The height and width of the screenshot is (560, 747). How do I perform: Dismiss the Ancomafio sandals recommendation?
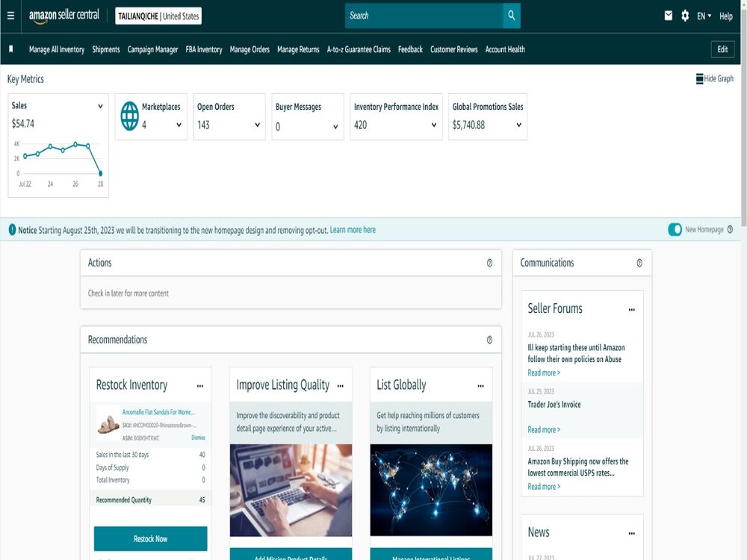coord(198,437)
